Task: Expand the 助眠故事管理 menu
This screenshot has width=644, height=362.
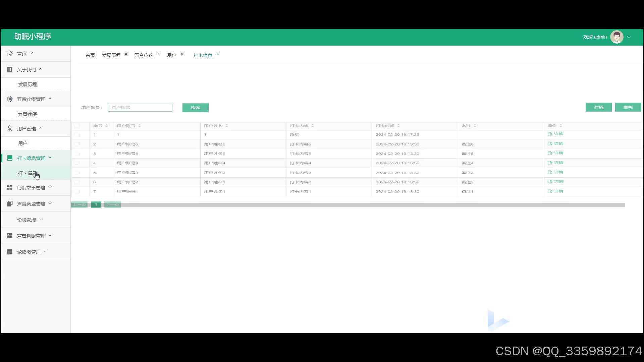Action: coord(50,187)
